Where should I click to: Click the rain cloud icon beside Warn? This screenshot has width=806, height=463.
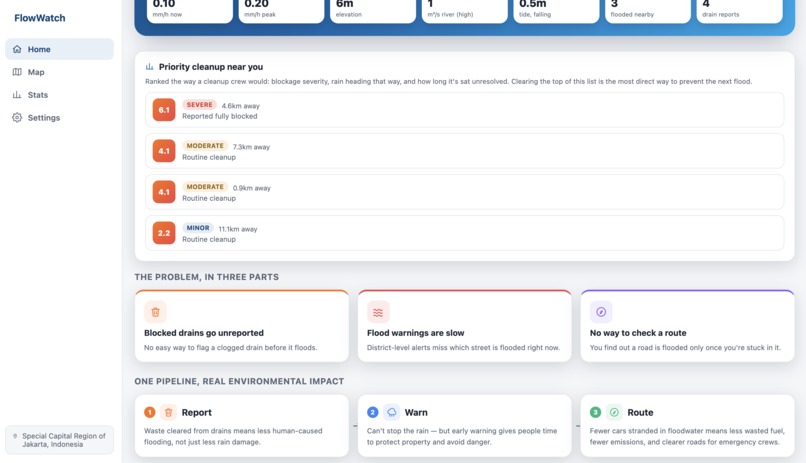pos(391,412)
